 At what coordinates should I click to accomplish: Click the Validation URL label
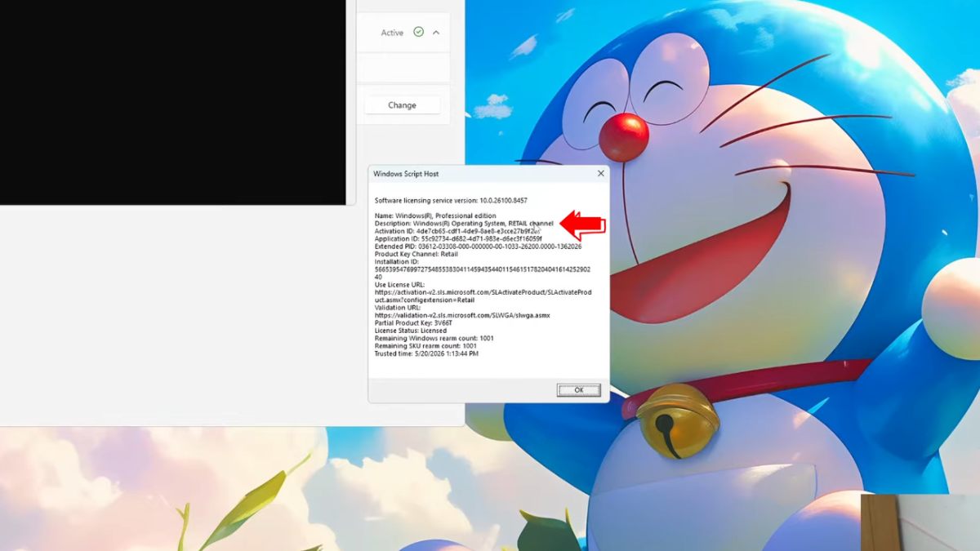(x=397, y=308)
